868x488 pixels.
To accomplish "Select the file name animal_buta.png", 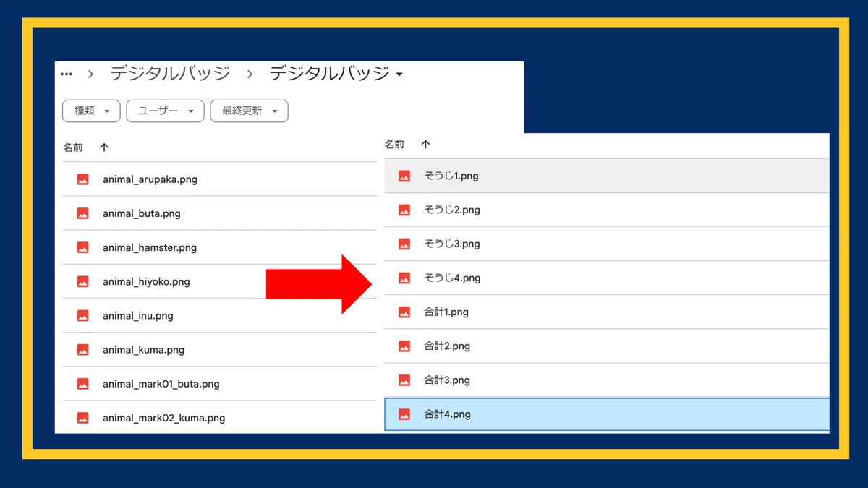I will click(x=142, y=213).
